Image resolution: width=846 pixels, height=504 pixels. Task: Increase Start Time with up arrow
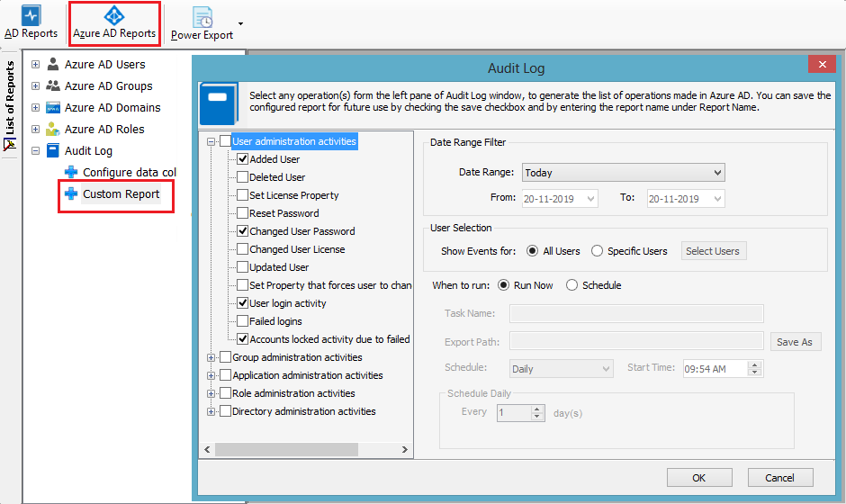pos(755,364)
